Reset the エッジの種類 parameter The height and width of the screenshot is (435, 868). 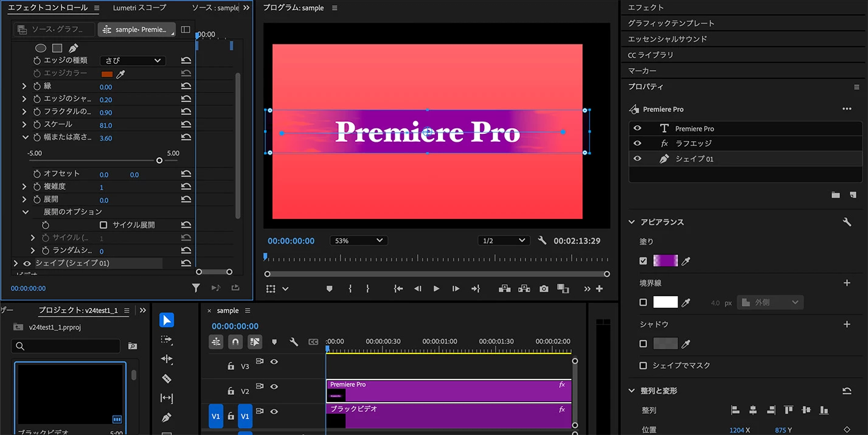[186, 60]
